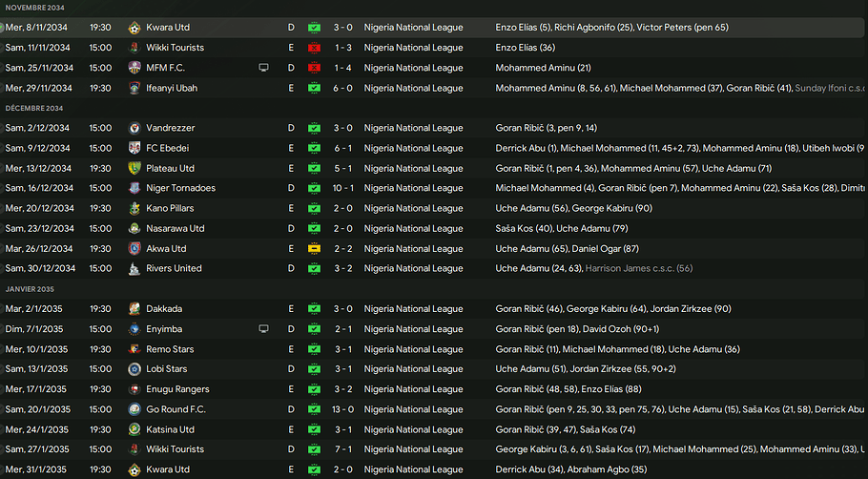This screenshot has width=868, height=479.
Task: Click the Kwara Utd club badge on 8/11/2034
Action: click(x=134, y=28)
